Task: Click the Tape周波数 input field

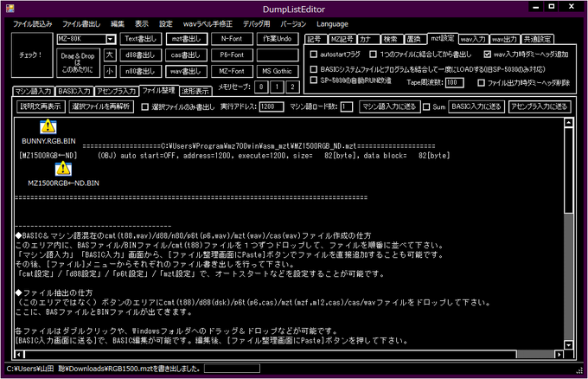Action: [x=455, y=82]
